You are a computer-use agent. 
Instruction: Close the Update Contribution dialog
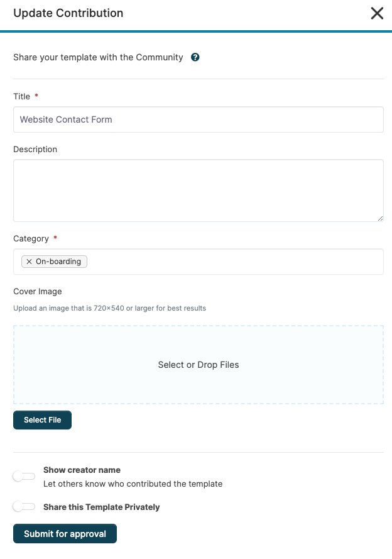[x=377, y=14]
